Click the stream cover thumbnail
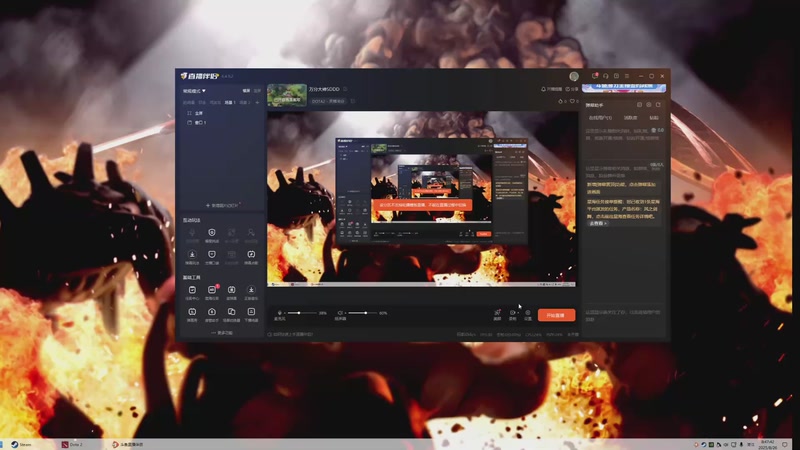800x450 pixels. click(287, 95)
